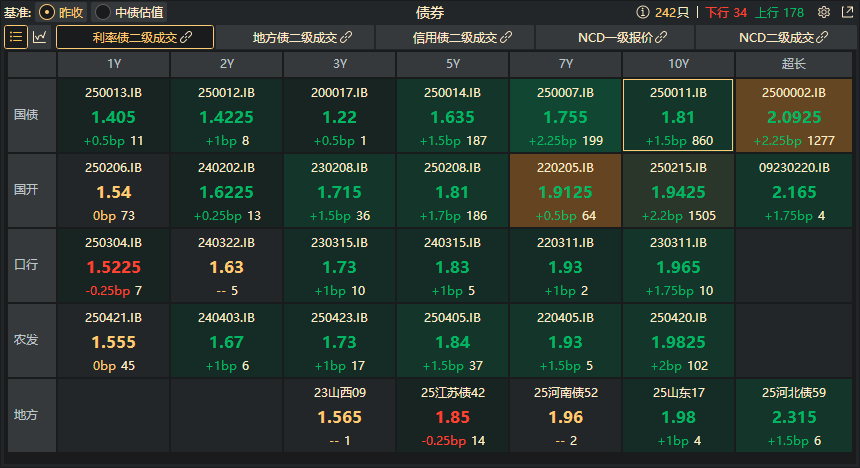Click link icon on 利率债二级成交 tab
The image size is (860, 468).
pyautogui.click(x=186, y=37)
